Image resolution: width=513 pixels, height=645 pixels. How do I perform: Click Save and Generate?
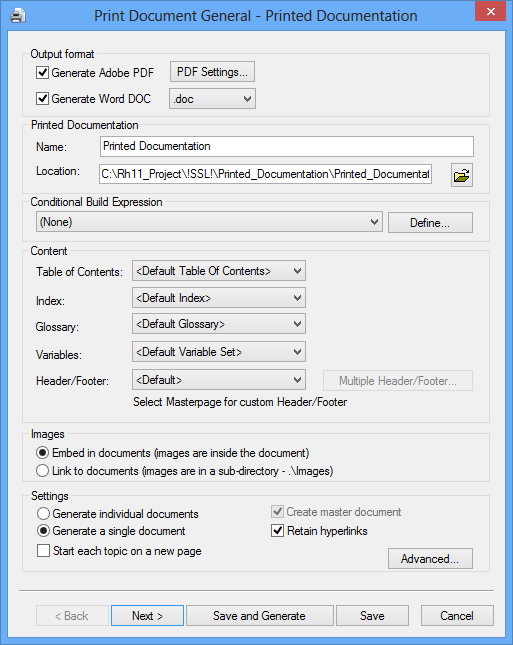click(x=260, y=616)
